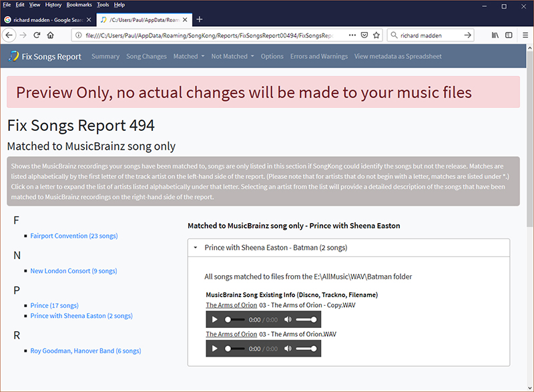
Task: Click the Pocket save icon
Action: click(364, 35)
